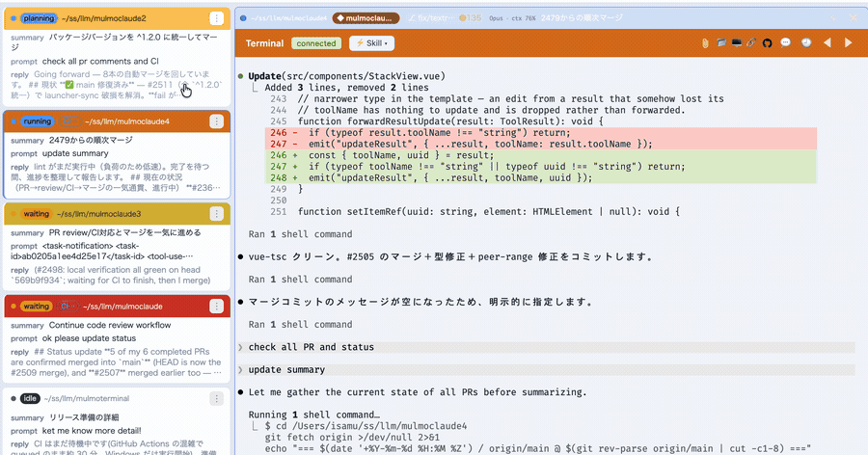
Task: Open the three-dot menu on mulmoterminal card
Action: [x=216, y=398]
